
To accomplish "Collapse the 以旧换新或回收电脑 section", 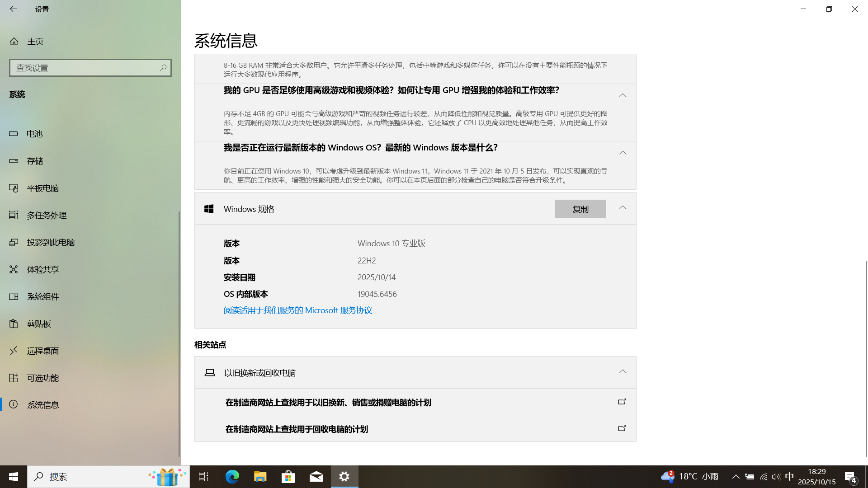I will pos(623,372).
